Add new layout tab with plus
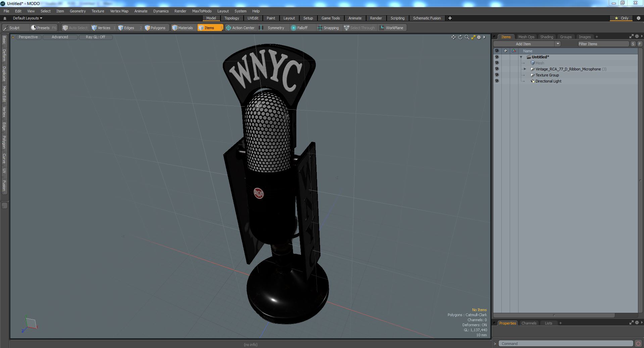Viewport: 644px width, 348px height. pyautogui.click(x=450, y=18)
